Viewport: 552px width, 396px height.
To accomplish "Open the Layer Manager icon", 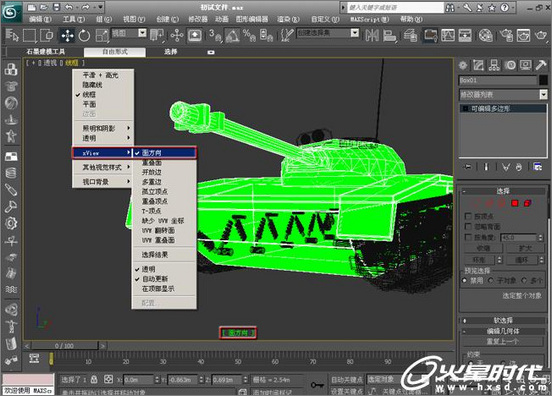I will (410, 36).
